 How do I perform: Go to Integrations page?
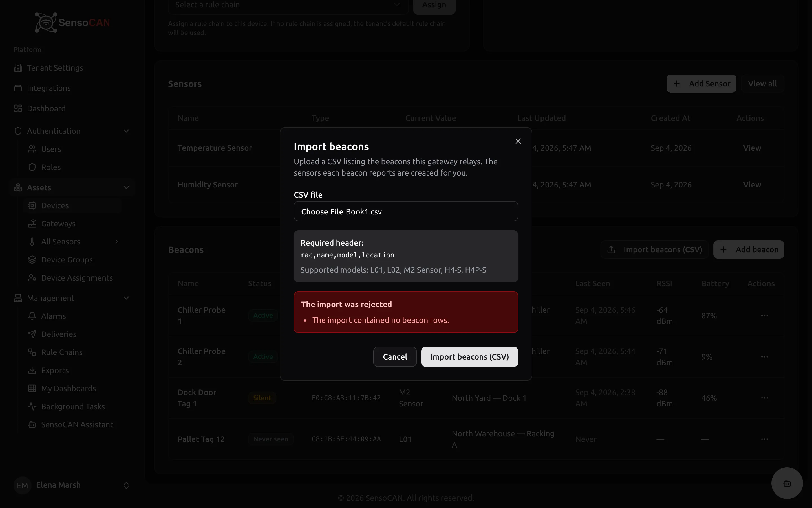(x=72, y=88)
